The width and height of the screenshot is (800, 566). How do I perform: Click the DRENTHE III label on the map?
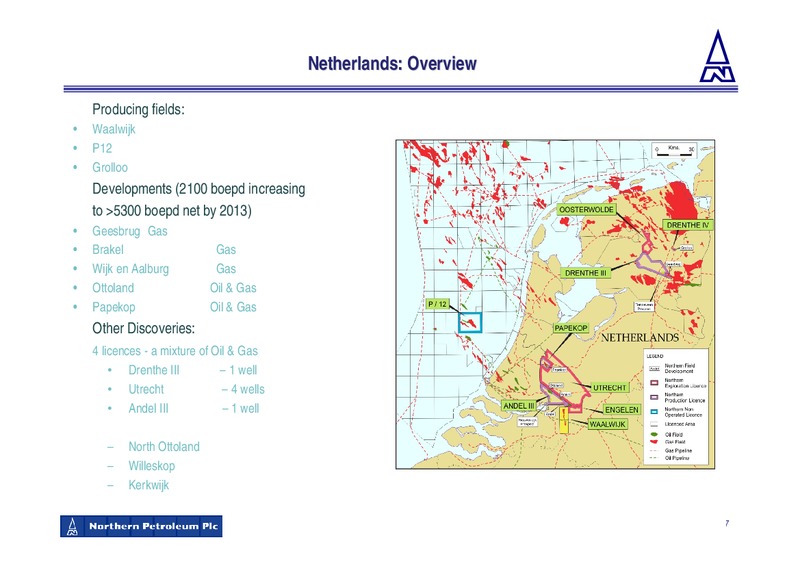pos(585,273)
